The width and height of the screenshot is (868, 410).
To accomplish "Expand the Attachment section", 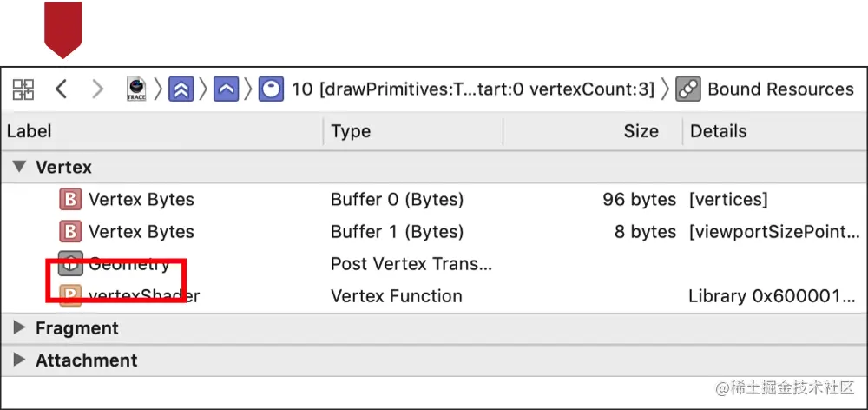I will coord(19,360).
